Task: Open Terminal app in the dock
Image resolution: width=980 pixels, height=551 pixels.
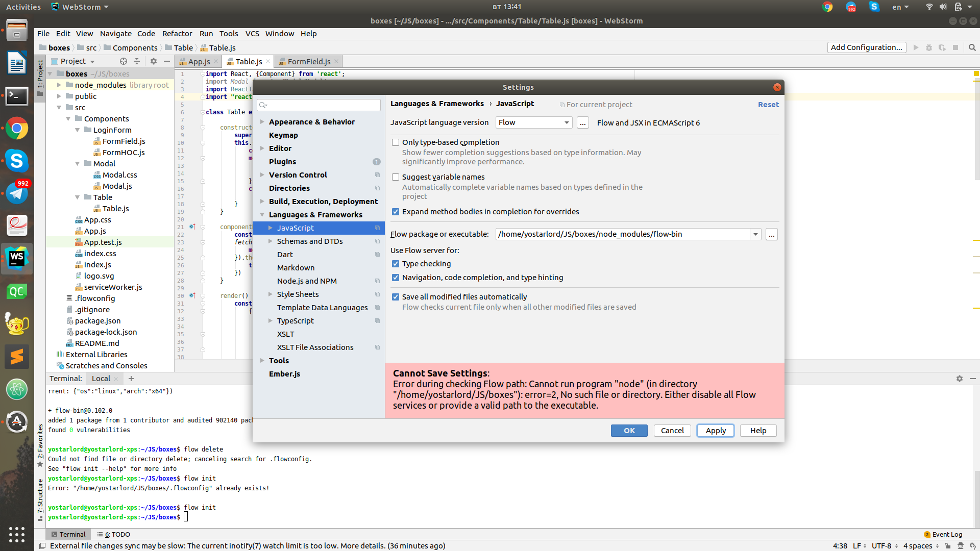Action: (17, 96)
